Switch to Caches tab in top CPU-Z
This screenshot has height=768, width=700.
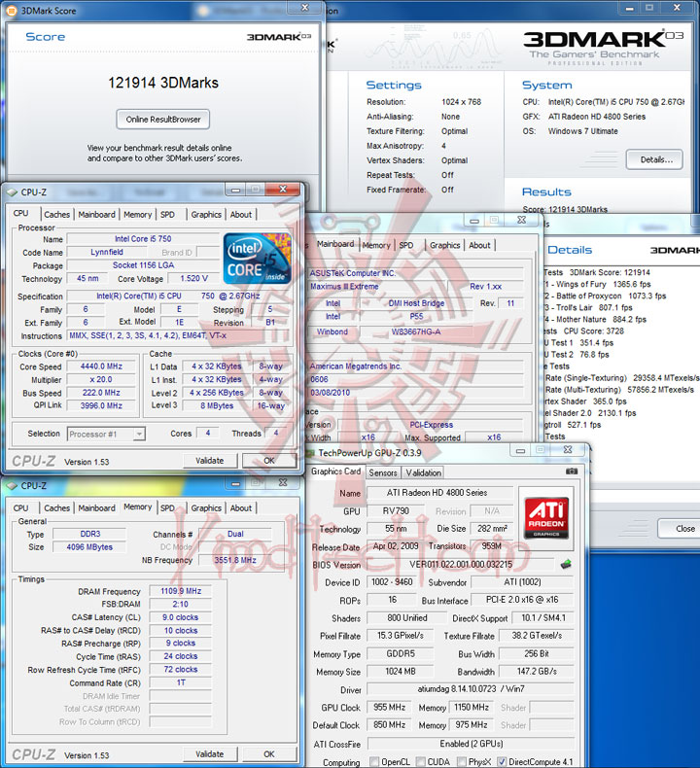click(x=56, y=215)
